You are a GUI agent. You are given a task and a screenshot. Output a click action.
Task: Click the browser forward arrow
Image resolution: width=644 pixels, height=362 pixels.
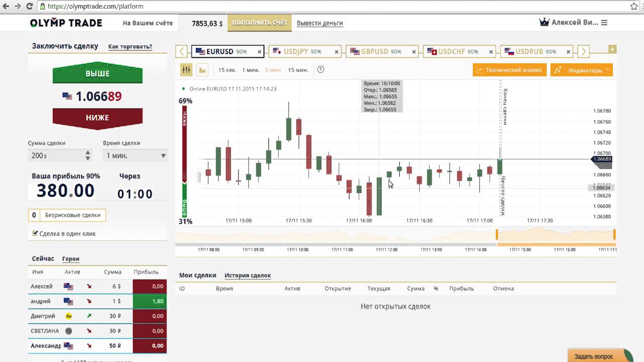point(19,7)
